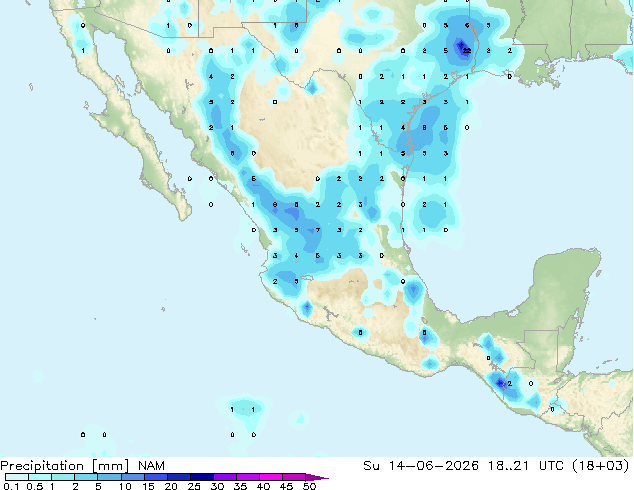The height and width of the screenshot is (490, 634).
Task: Click the legend label '35'
Action: [x=240, y=486]
